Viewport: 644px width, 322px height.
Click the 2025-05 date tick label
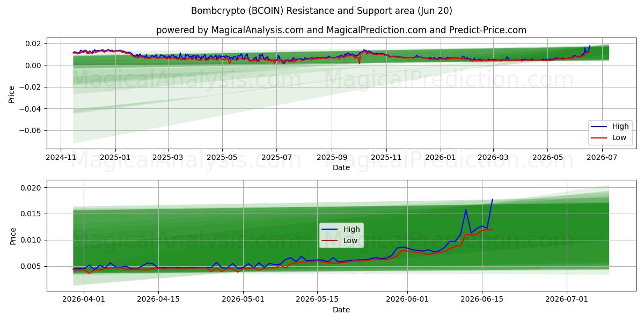(222, 157)
